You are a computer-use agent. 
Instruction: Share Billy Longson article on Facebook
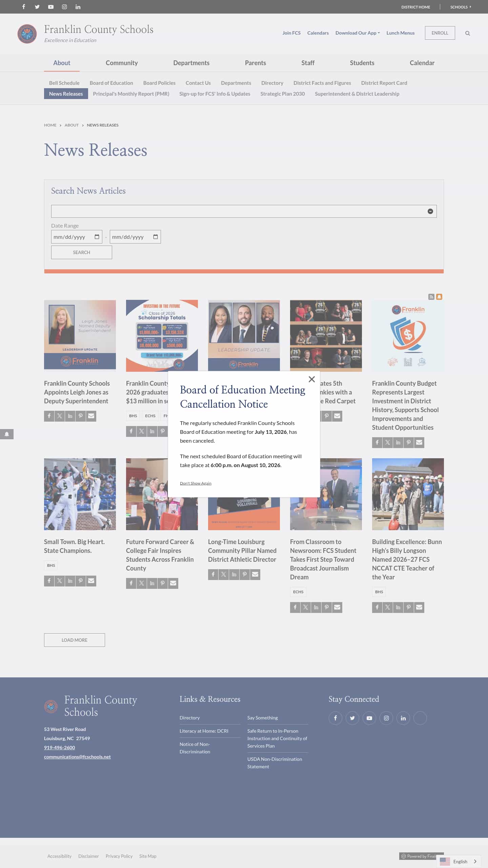(377, 607)
